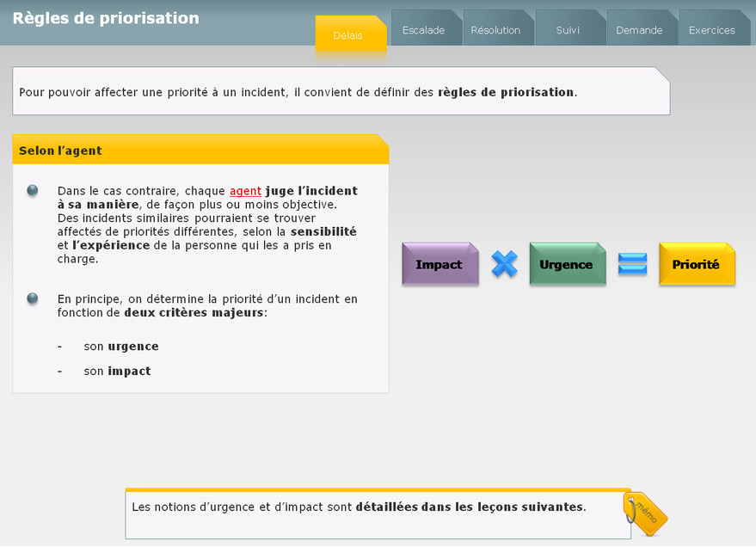
Task: Open the orange mémo tag
Action: click(645, 513)
